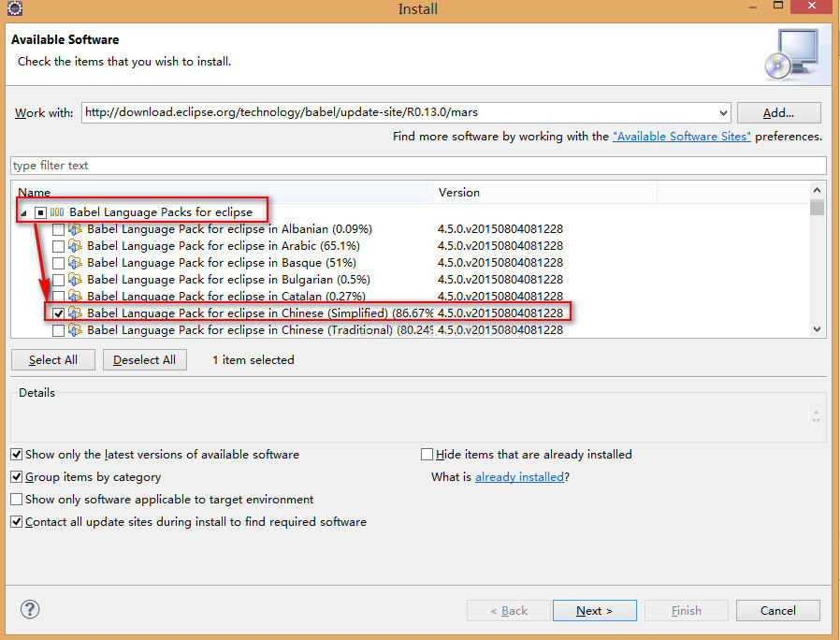Check the Basque language pack checkbox
The image size is (840, 640).
tap(58, 263)
